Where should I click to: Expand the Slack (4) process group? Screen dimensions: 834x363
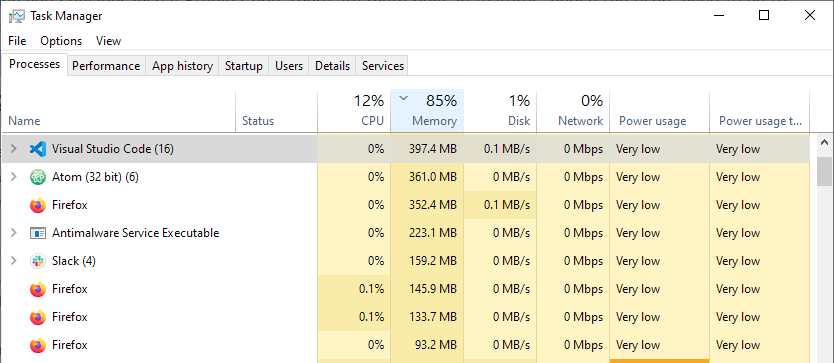click(14, 261)
